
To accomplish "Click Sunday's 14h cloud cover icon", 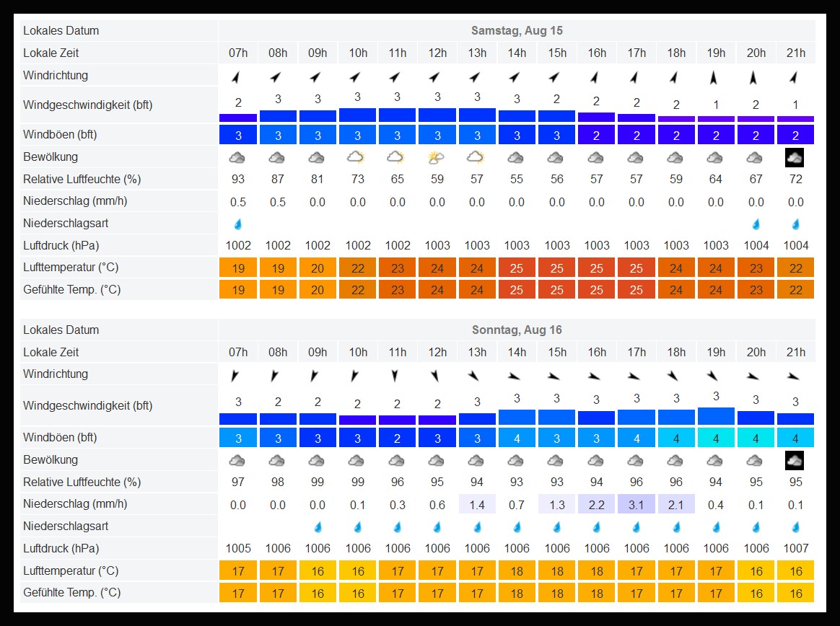I will point(516,460).
